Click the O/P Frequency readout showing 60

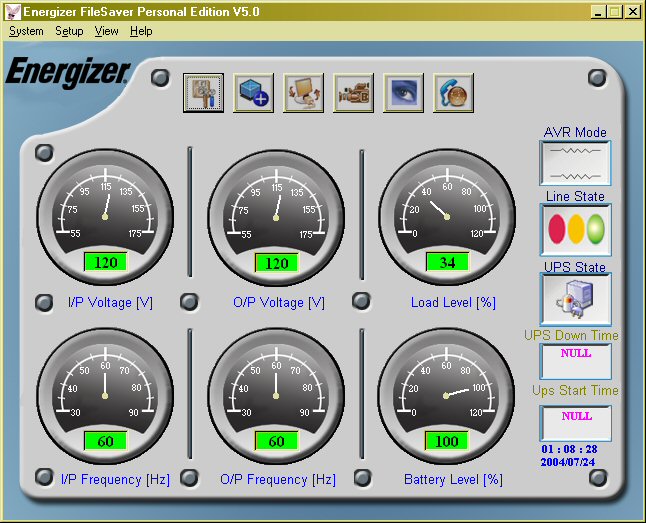(276, 441)
